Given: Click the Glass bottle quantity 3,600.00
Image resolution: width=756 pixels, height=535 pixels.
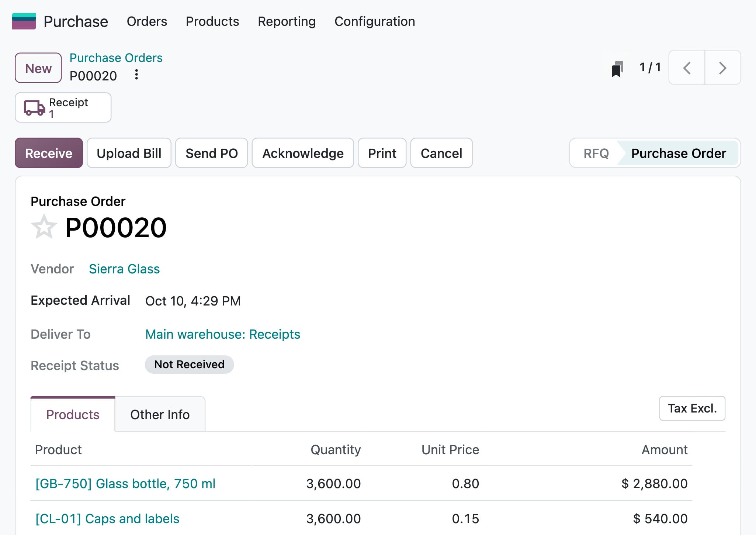Looking at the screenshot, I should point(333,484).
